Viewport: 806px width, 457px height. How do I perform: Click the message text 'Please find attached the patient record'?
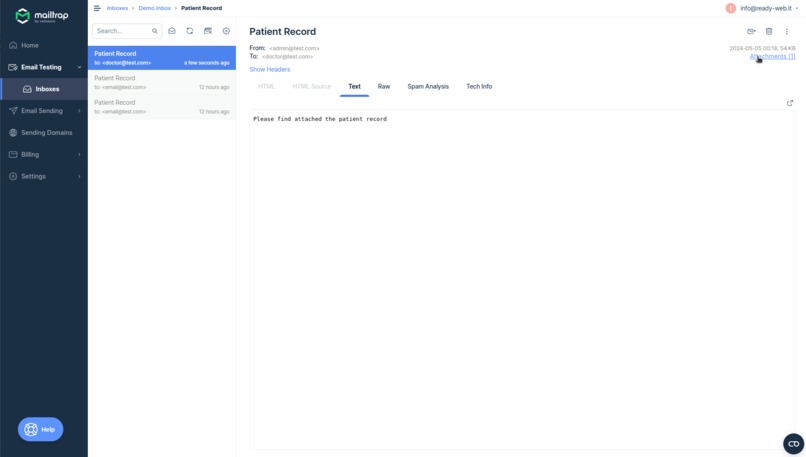tap(320, 119)
